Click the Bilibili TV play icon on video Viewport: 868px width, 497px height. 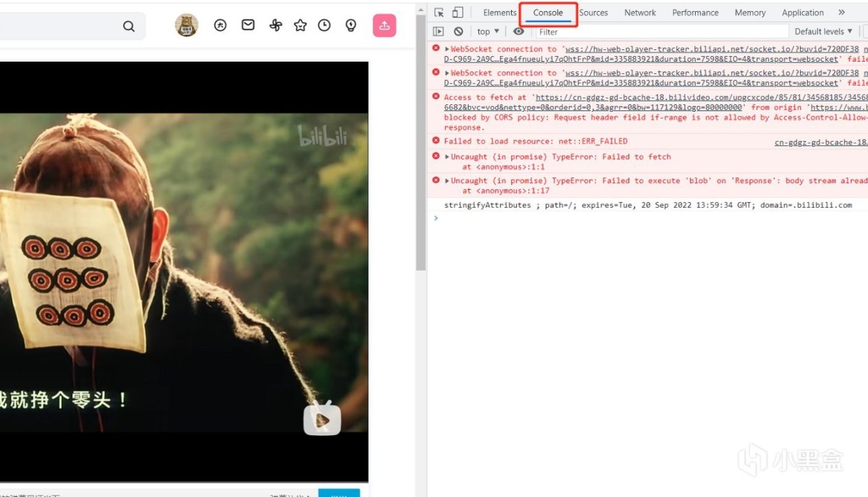coord(322,417)
